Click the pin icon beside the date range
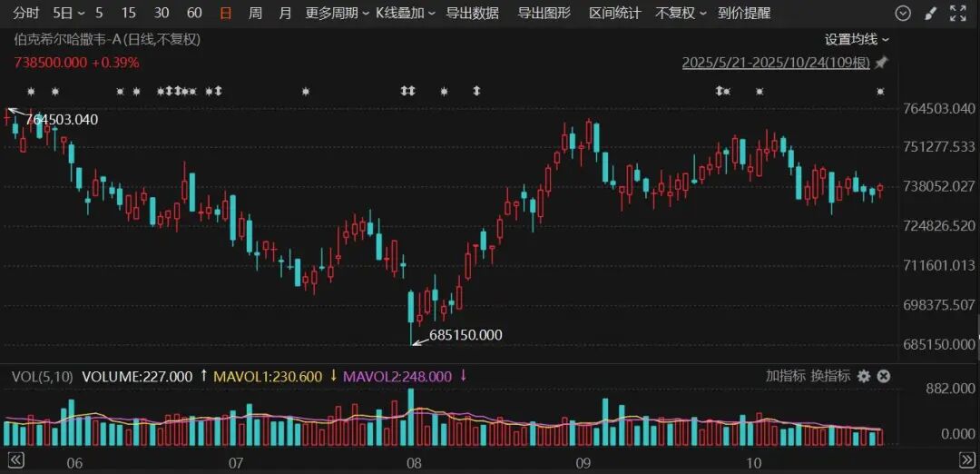Screen dimensions: 980x474 [881, 63]
